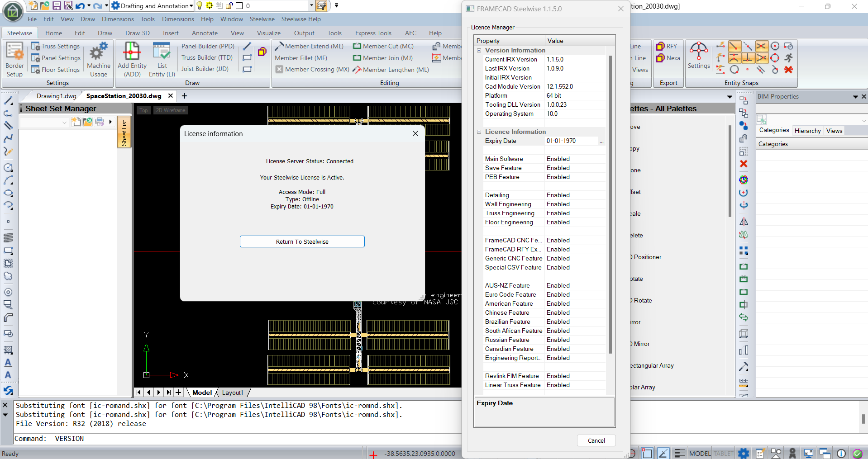868x459 pixels.
Task: Click the Truss Settings icon
Action: click(35, 46)
